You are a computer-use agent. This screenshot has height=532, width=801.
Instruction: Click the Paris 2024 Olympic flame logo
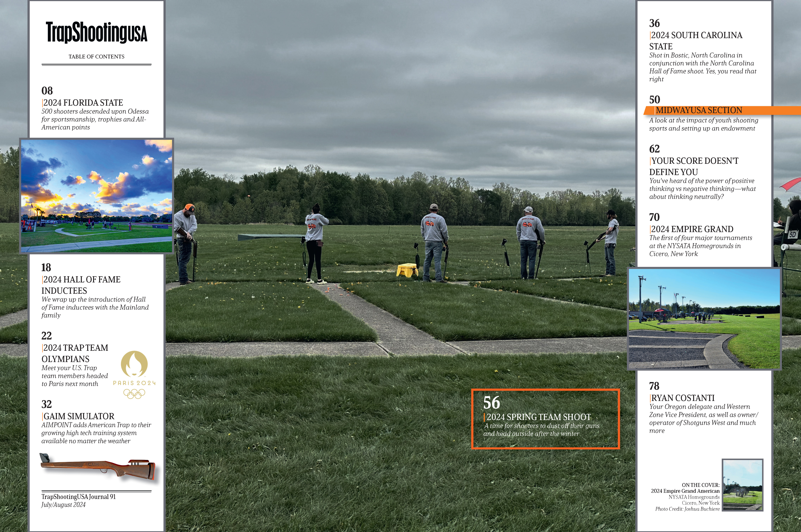[134, 364]
